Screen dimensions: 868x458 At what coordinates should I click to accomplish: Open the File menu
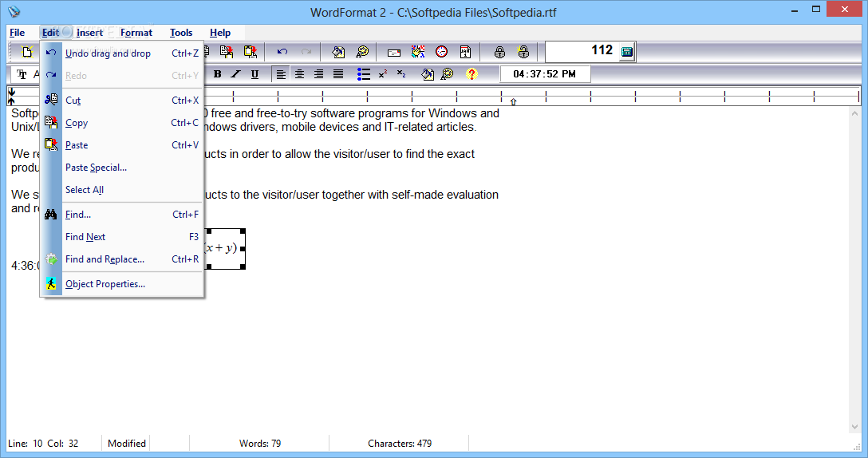click(18, 33)
